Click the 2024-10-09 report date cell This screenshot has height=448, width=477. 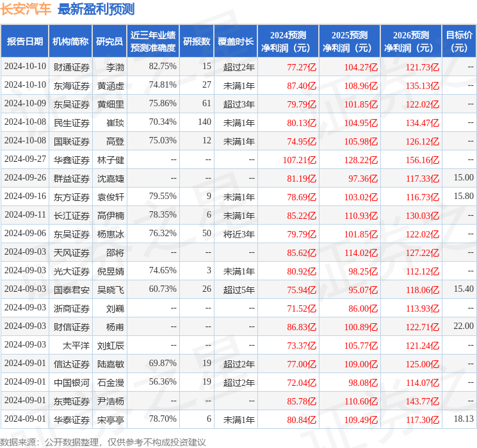[25, 103]
